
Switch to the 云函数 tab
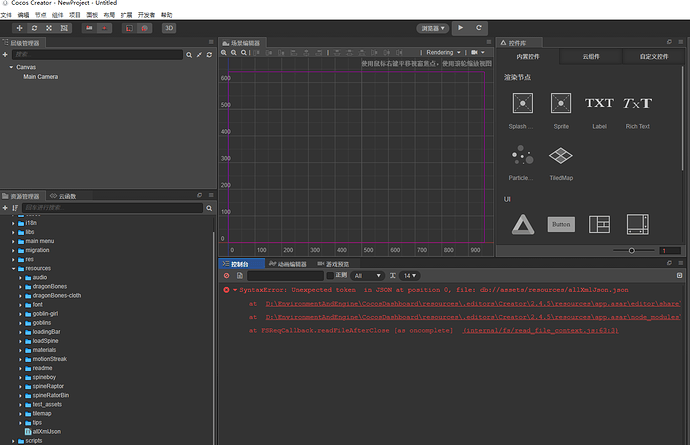click(x=63, y=196)
